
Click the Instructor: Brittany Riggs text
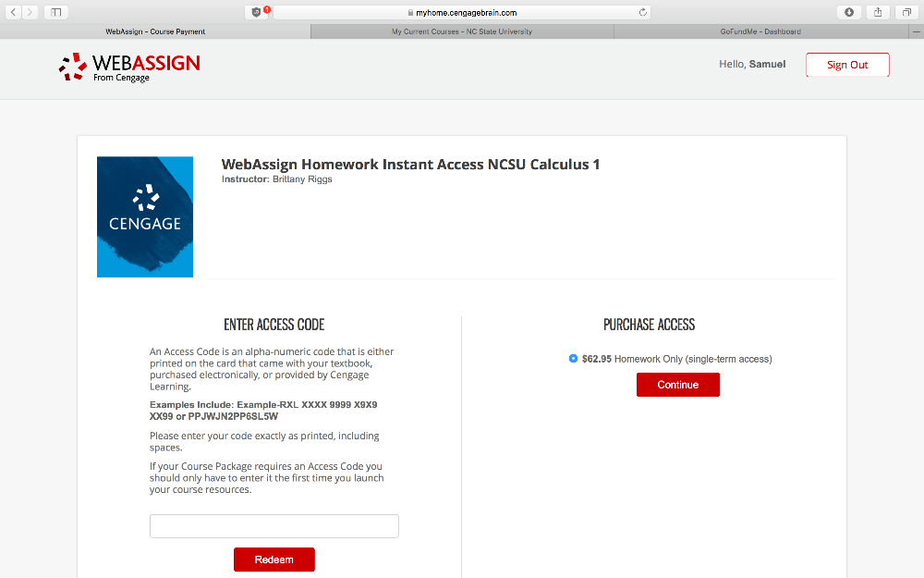click(x=277, y=179)
